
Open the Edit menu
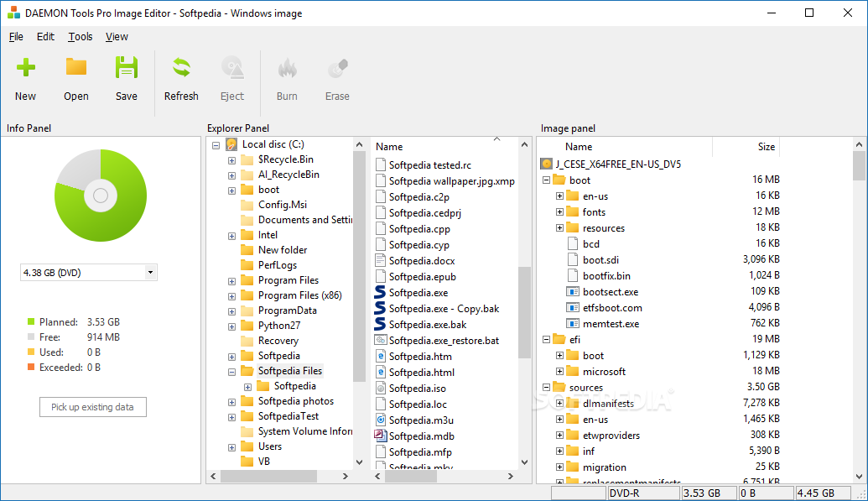45,37
